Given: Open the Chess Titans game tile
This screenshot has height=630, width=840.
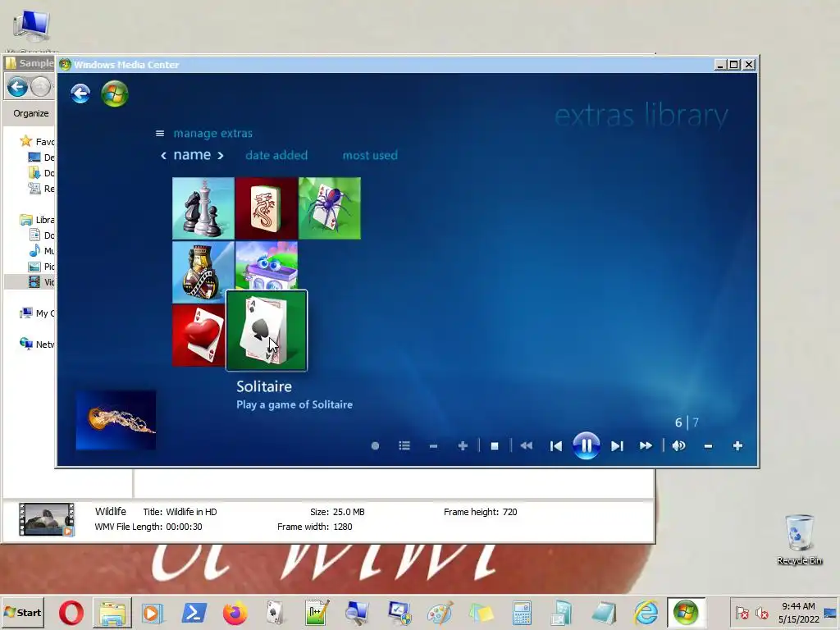Looking at the screenshot, I should (203, 208).
